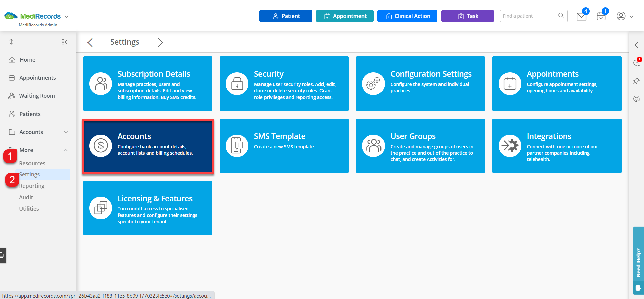Viewport: 644px width, 299px height.
Task: Click the back arrow beside Settings title
Action: (90, 42)
